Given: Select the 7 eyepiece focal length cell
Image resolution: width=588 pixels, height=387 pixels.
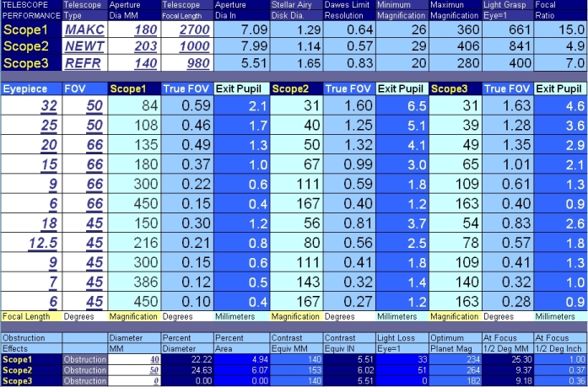Looking at the screenshot, I should click(x=31, y=282).
